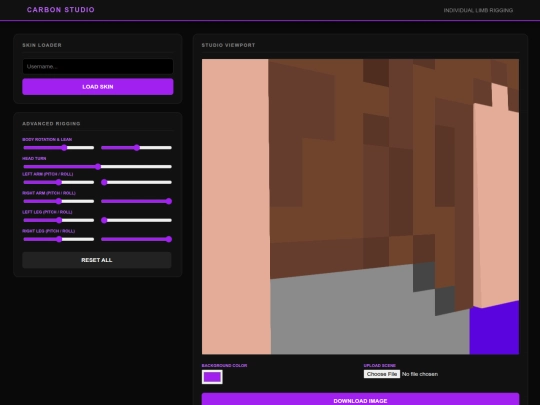The image size is (540, 405).
Task: Click the Right Leg roll slider handle
Action: coord(169,239)
